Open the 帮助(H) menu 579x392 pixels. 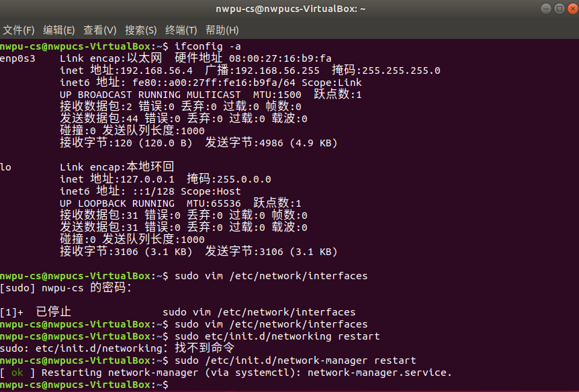click(x=222, y=30)
